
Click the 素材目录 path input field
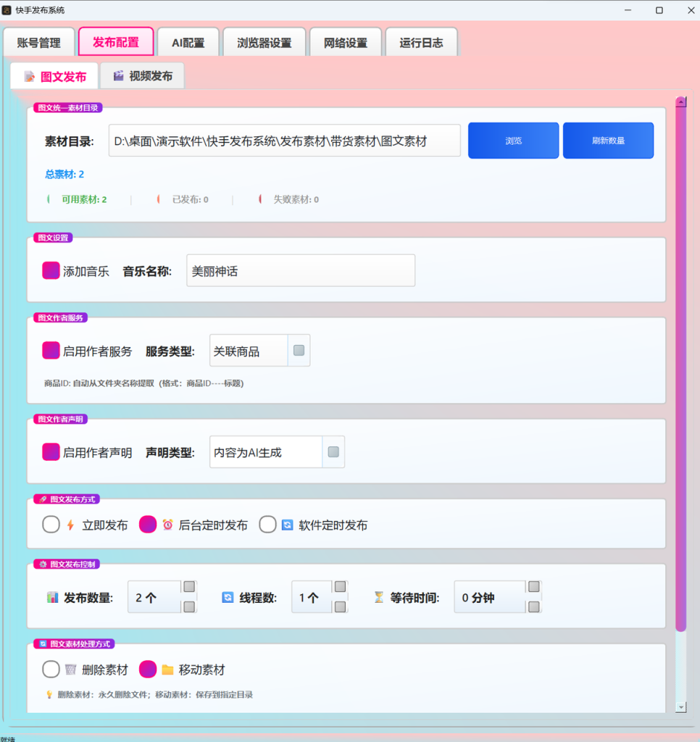pos(285,141)
